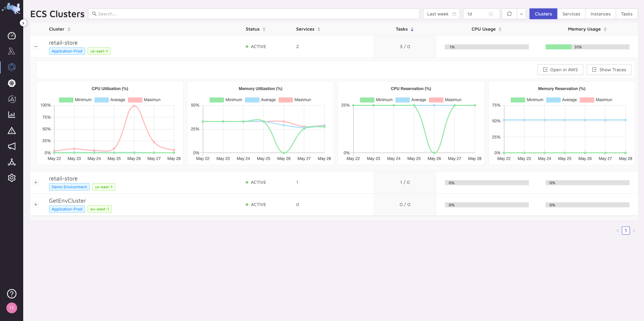Click the refresh icon button
The image size is (644, 321).
click(509, 14)
